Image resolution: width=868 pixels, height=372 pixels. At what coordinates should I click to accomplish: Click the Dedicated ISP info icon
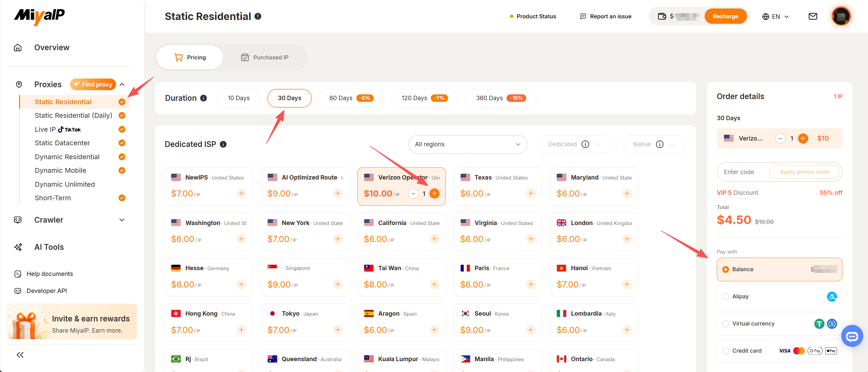pos(223,144)
